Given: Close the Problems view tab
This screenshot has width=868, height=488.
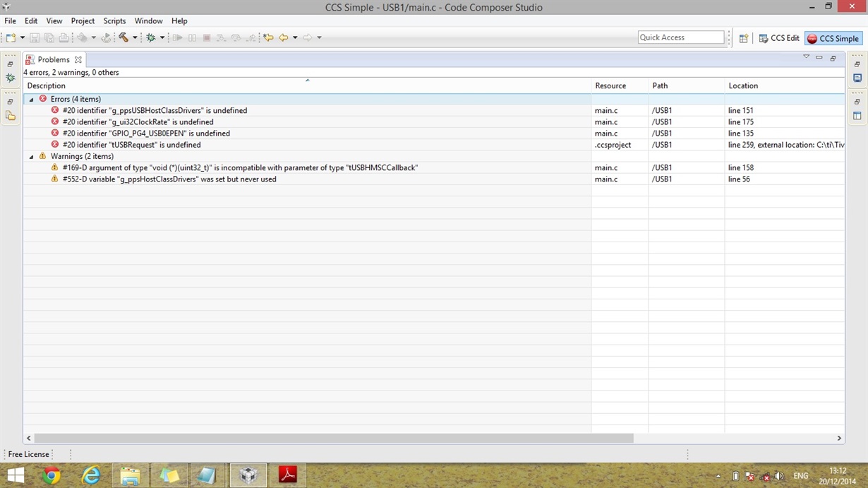Looking at the screenshot, I should (78, 60).
